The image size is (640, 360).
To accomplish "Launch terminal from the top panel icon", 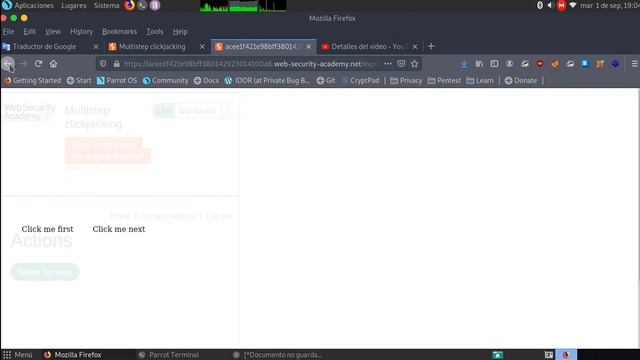I will (142, 5).
